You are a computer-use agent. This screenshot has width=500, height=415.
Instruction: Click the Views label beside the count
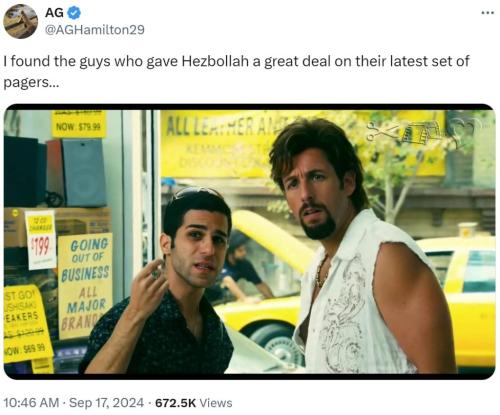(216, 403)
